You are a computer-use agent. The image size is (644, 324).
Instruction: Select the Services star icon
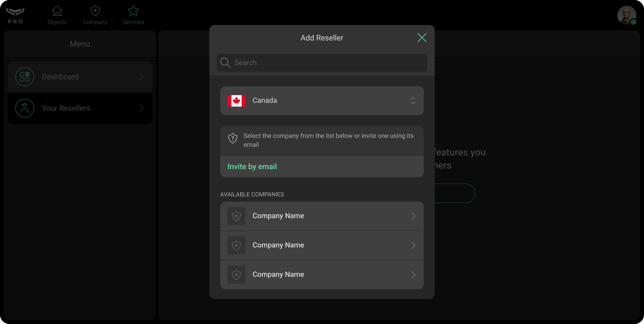pyautogui.click(x=133, y=11)
